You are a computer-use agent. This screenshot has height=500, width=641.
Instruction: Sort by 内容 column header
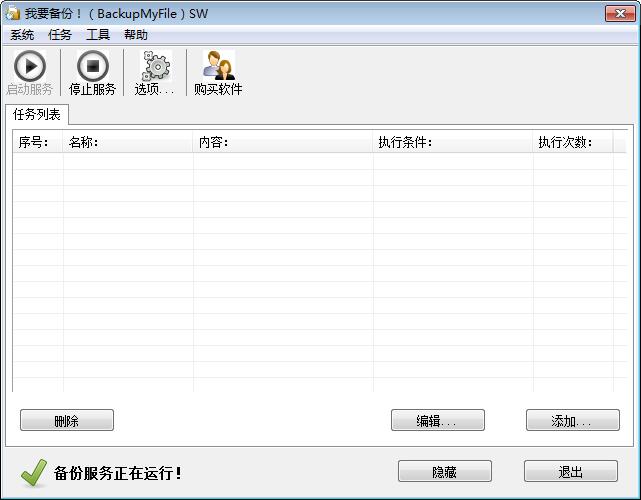[283, 142]
